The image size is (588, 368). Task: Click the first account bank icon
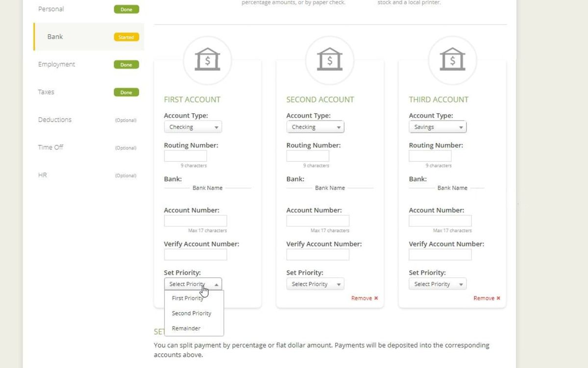point(207,59)
